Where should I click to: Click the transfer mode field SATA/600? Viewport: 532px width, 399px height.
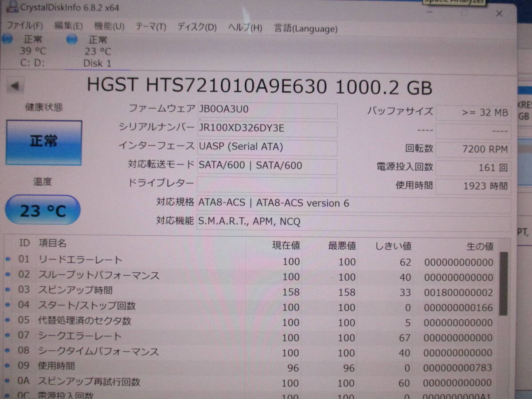tap(267, 166)
